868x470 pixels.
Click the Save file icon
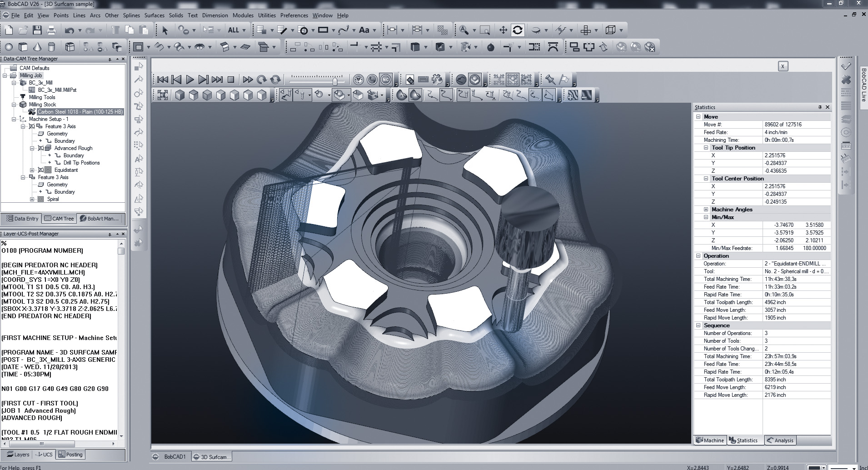pos(37,30)
